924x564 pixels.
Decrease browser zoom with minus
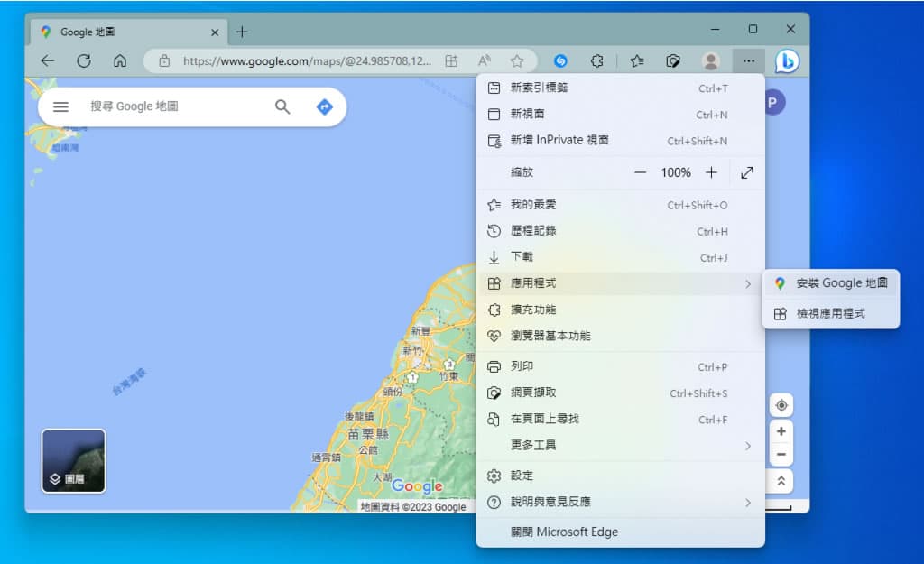(640, 172)
